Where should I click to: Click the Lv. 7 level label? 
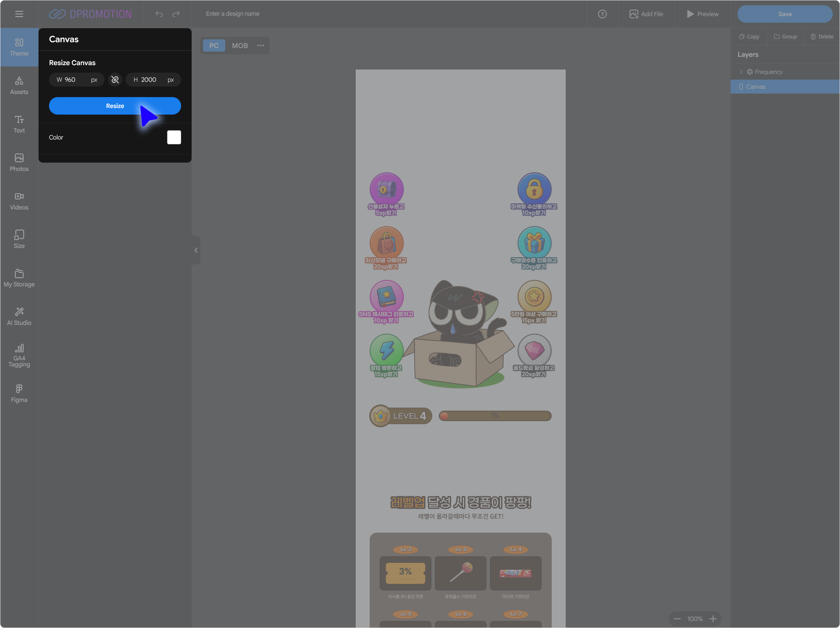pos(516,614)
